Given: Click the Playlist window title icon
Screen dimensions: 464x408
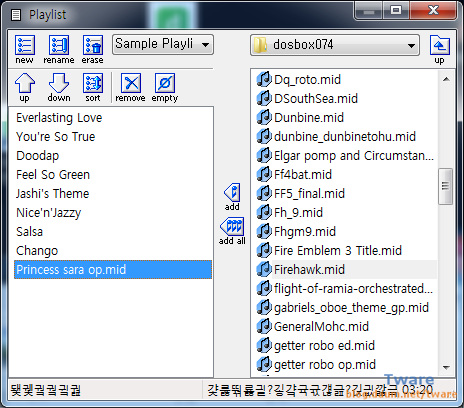Looking at the screenshot, I should pyautogui.click(x=15, y=15).
